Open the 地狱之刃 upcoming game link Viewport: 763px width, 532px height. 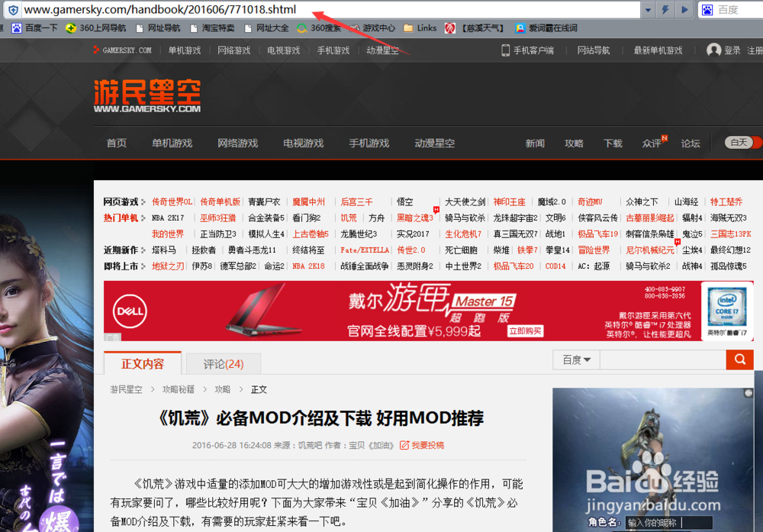(168, 266)
